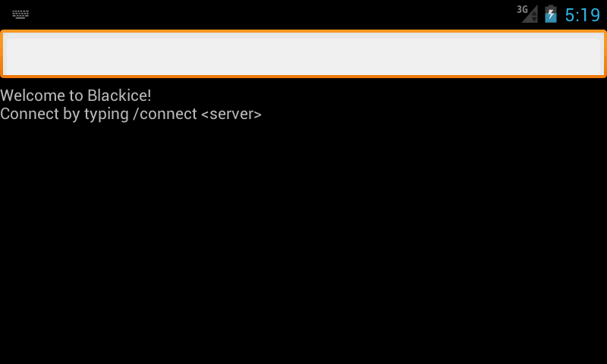607x364 pixels.
Task: Click the word 'by' in the instruction line
Action: (71, 115)
